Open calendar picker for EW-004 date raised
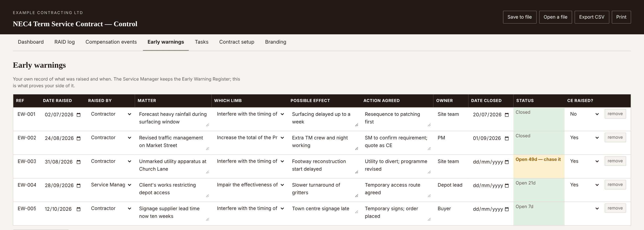 [78, 185]
